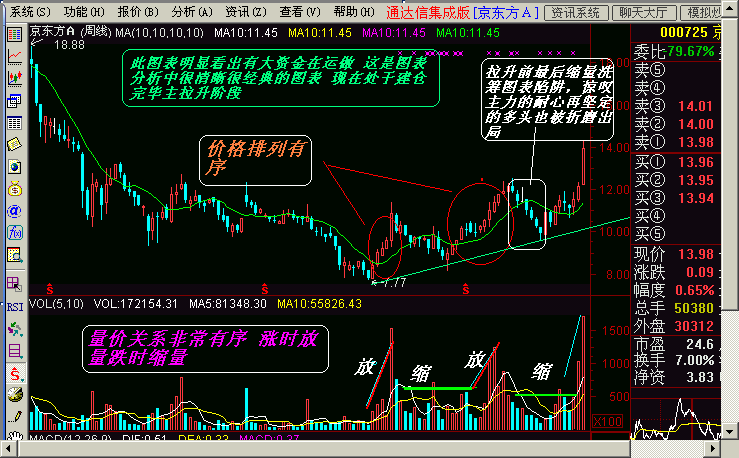The height and width of the screenshot is (458, 739).
Task: Click the 卖① price 13.98 in order book
Action: 695,141
